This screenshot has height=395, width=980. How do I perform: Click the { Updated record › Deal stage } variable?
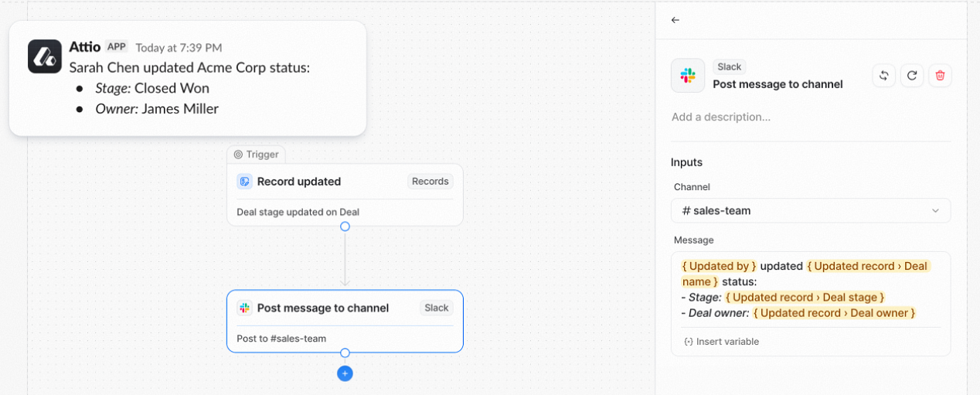click(x=805, y=298)
